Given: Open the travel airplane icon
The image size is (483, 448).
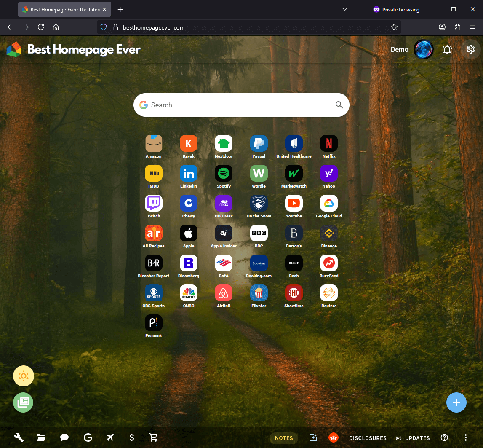Looking at the screenshot, I should (x=110, y=437).
